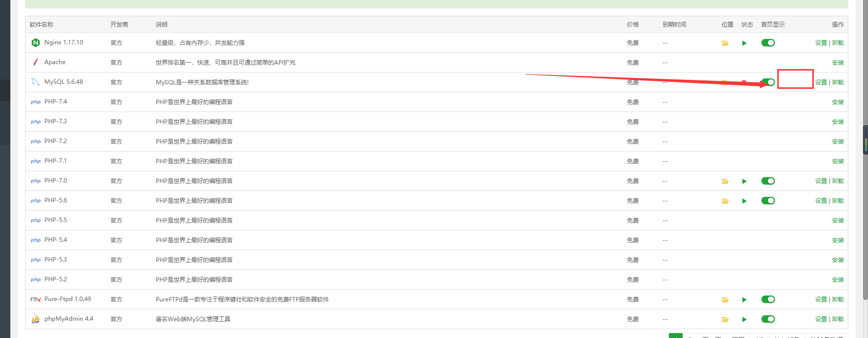Uninstall PHP-7.0 via 卸载 link
This screenshot has height=338, width=868.
click(x=838, y=181)
